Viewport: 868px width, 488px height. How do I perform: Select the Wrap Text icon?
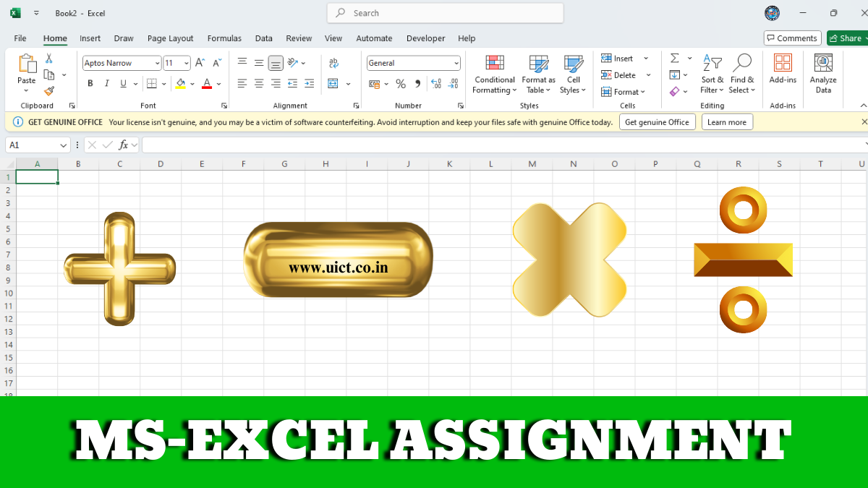334,63
